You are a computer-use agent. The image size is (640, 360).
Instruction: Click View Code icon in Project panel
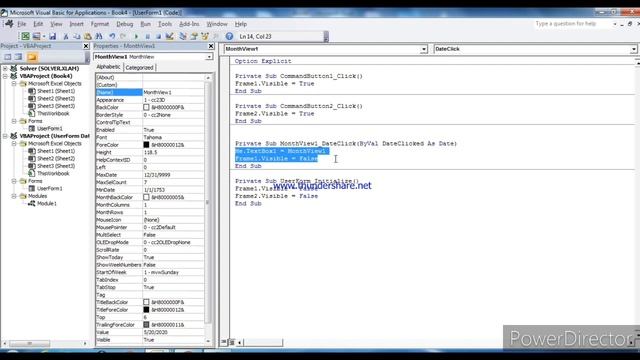point(8,57)
